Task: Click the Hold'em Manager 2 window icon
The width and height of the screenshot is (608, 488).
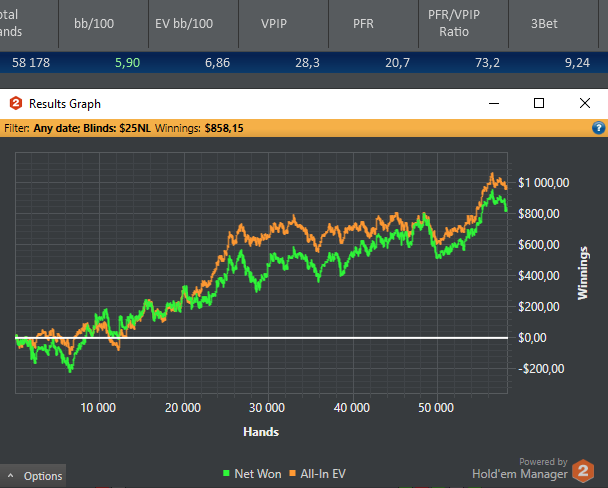Action: pyautogui.click(x=16, y=103)
